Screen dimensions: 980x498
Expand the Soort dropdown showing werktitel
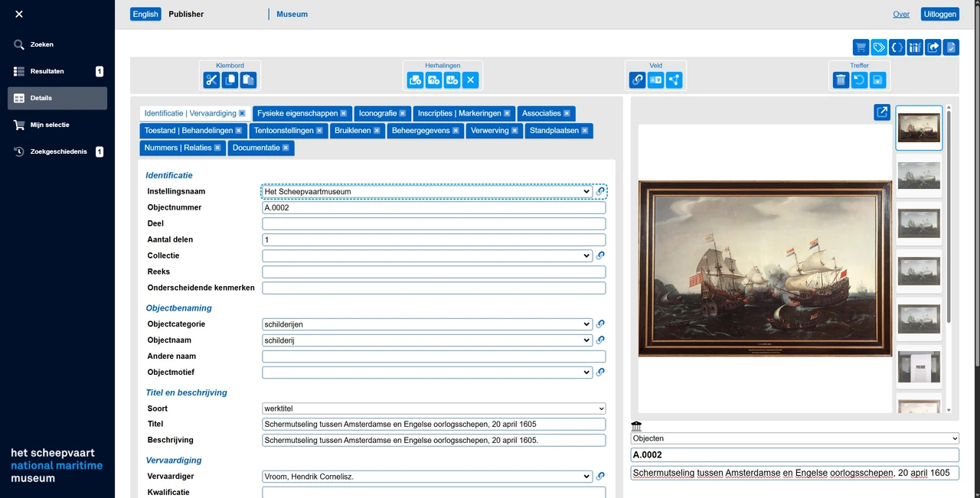click(x=433, y=408)
